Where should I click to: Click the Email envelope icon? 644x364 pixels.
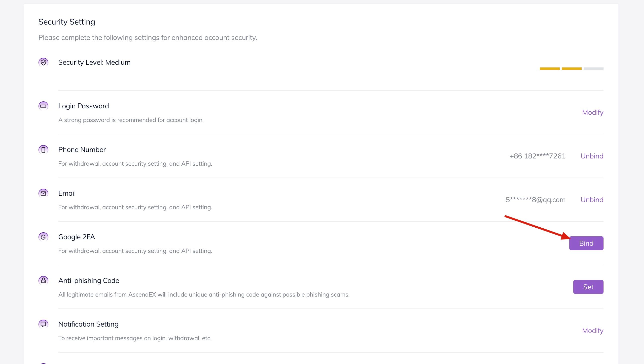pyautogui.click(x=43, y=193)
